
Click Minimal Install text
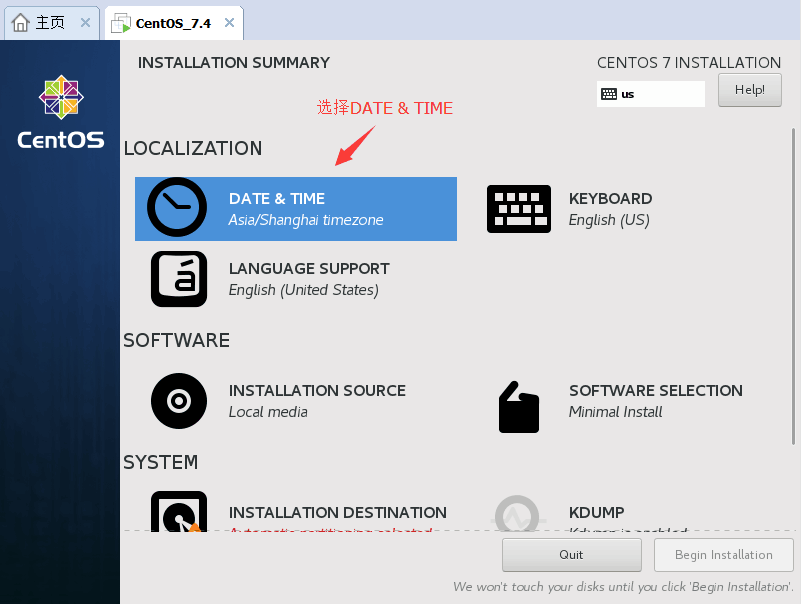pos(615,412)
